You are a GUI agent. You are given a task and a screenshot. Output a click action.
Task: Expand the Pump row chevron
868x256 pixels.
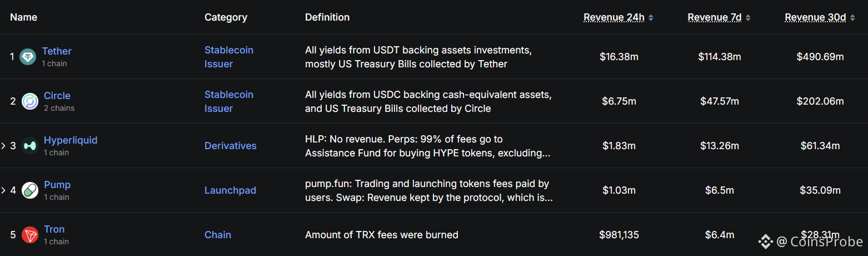[x=3, y=190]
